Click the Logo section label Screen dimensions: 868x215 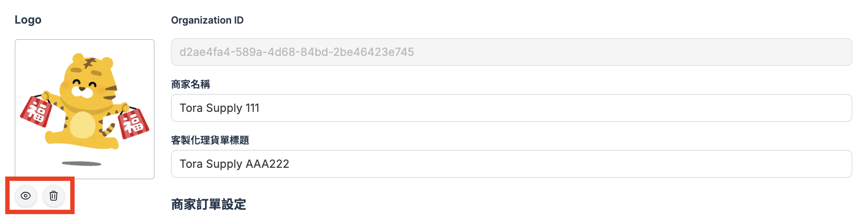[28, 20]
